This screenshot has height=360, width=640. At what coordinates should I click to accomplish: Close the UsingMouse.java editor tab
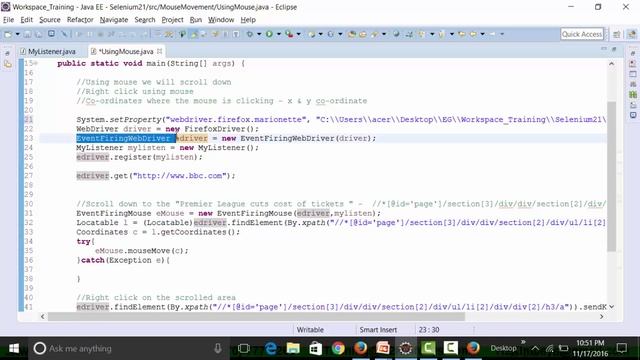click(x=160, y=51)
